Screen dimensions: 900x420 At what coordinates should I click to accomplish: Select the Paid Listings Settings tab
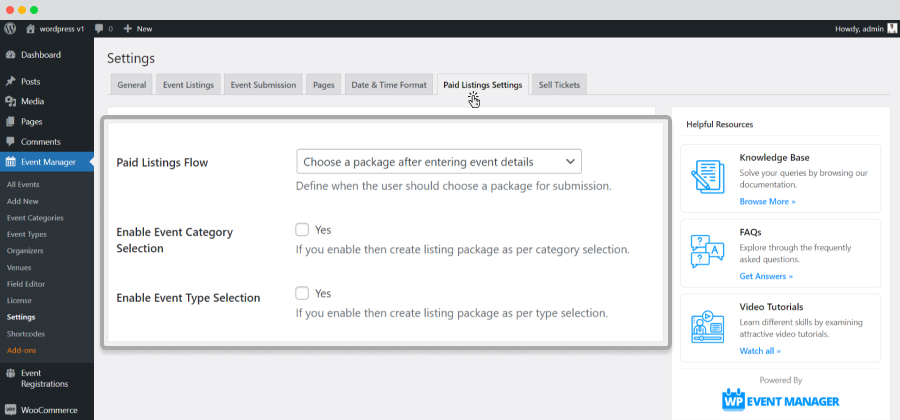click(483, 85)
